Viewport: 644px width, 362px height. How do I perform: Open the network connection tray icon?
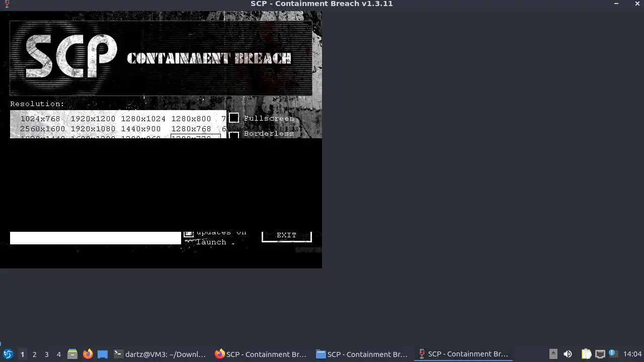[x=600, y=354]
